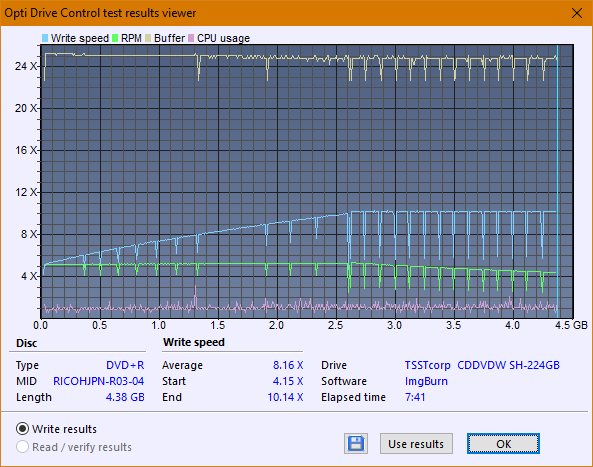This screenshot has height=467, width=593.
Task: Click the RICOHJPN-R03-04 MID value
Action: (98, 381)
